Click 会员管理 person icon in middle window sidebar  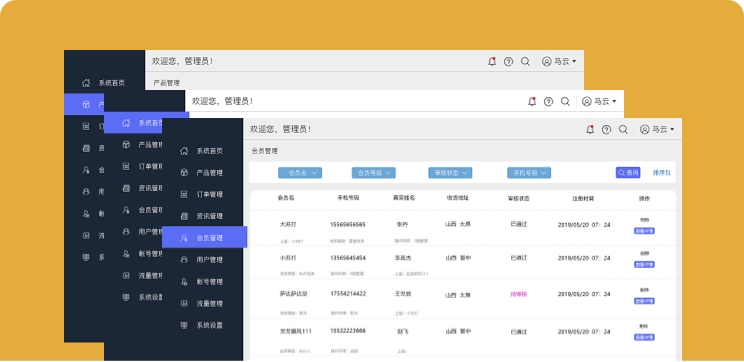pyautogui.click(x=126, y=210)
